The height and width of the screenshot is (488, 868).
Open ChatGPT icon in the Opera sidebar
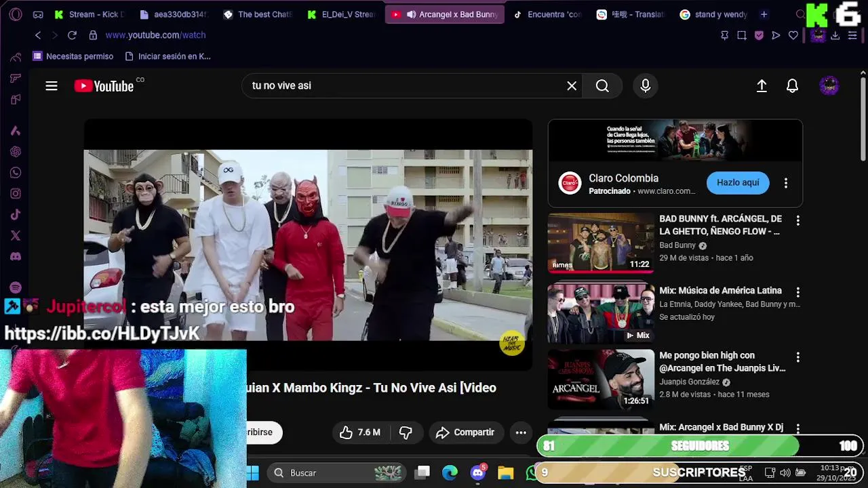[16, 152]
